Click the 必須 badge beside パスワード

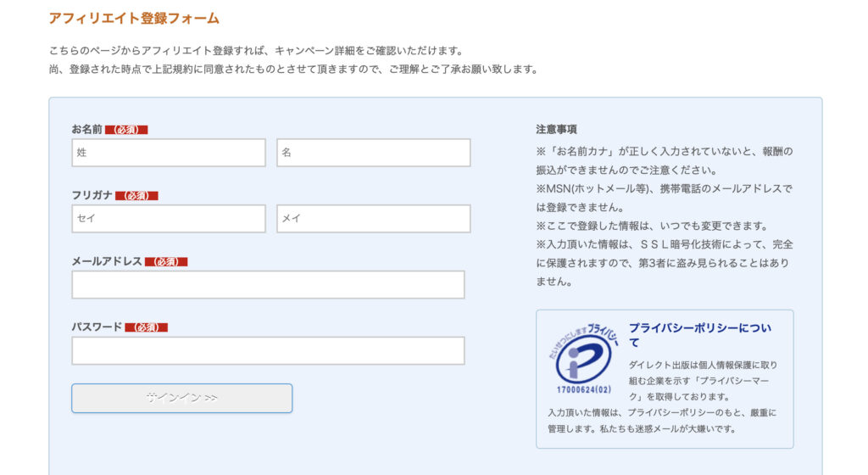pyautogui.click(x=146, y=327)
